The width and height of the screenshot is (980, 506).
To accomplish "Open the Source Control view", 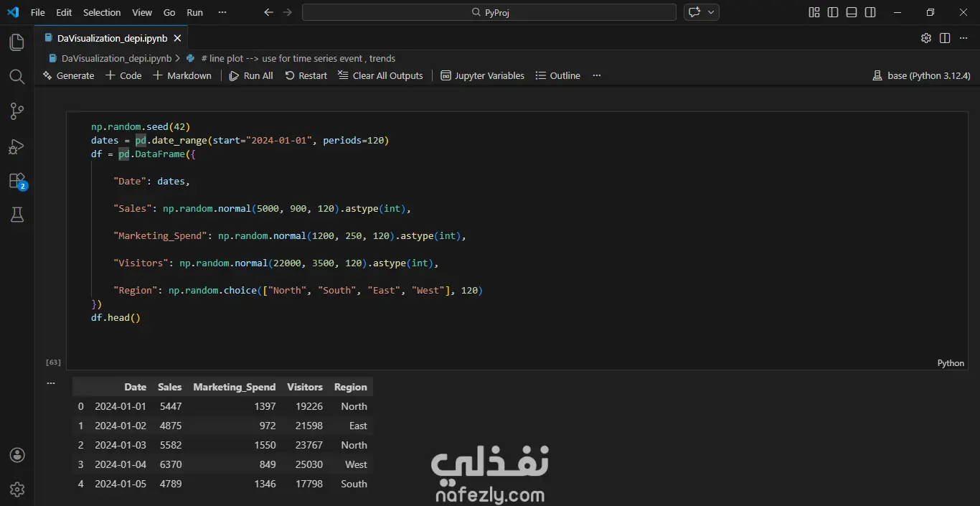I will (17, 111).
